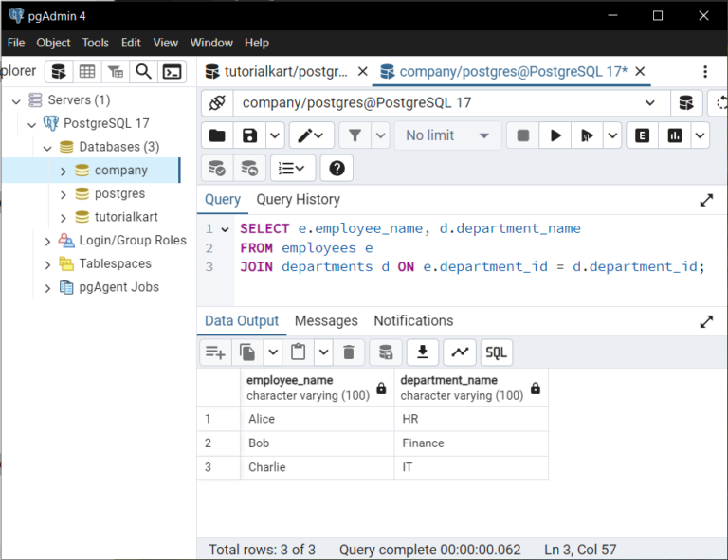Expand the company database node
This screenshot has width=728, height=560.
tap(64, 172)
